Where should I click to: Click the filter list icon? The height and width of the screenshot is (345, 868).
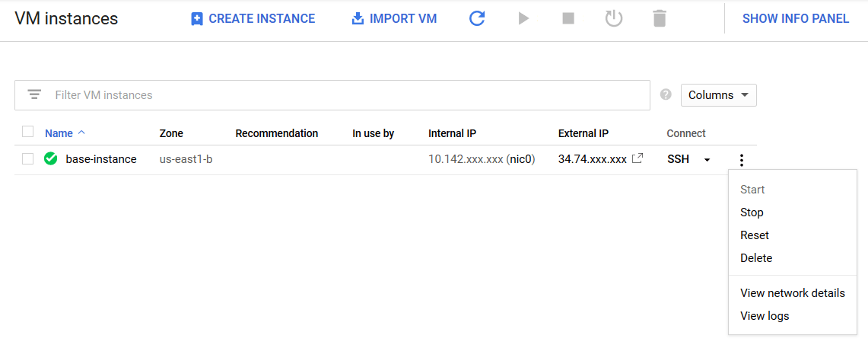point(34,95)
